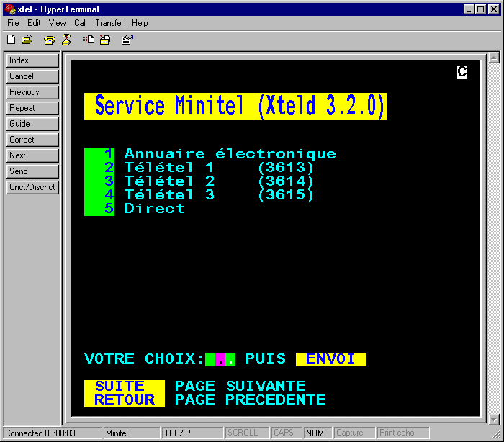Image resolution: width=504 pixels, height=442 pixels.
Task: Click the 'Service Minitel (Xteld 3.2.0)' banner
Action: (x=235, y=107)
